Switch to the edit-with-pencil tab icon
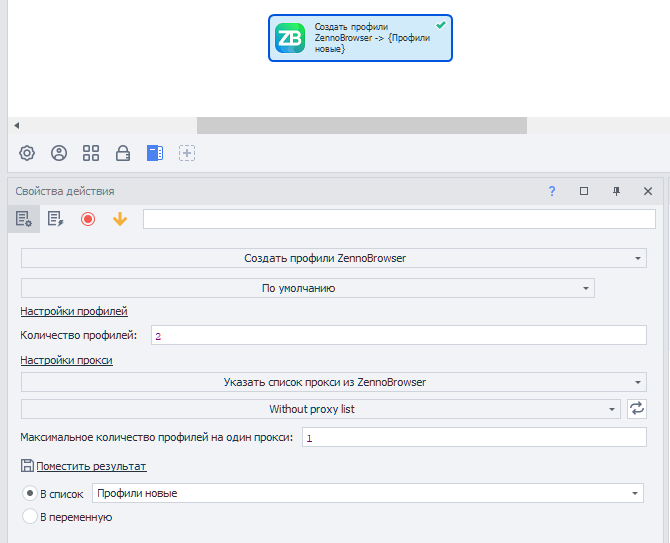This screenshot has height=543, width=670. (x=56, y=219)
